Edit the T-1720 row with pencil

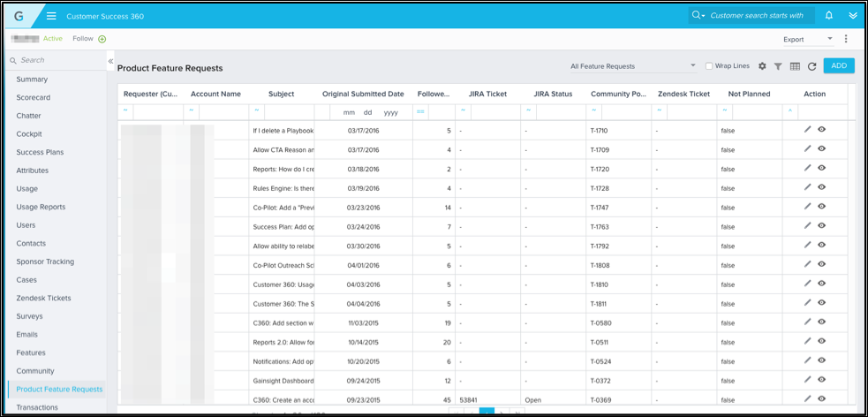point(807,168)
